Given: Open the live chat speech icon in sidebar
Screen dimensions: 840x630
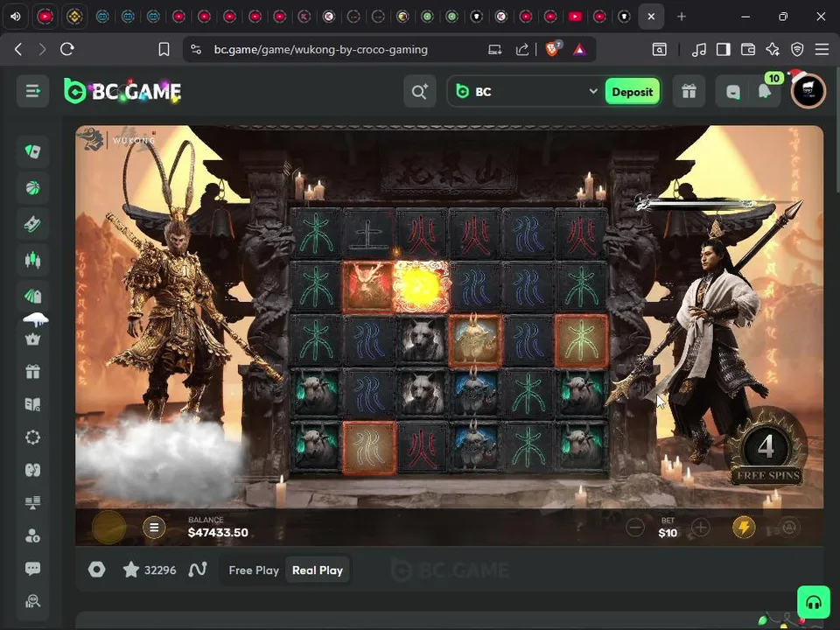Looking at the screenshot, I should 32,569.
